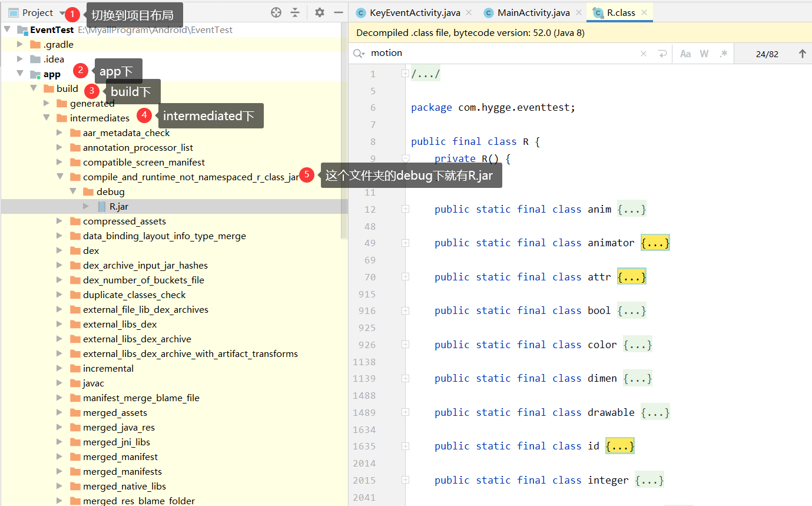Screen dimensions: 812x506
Task: Click the merged_manifest folder icon
Action: [x=75, y=457]
